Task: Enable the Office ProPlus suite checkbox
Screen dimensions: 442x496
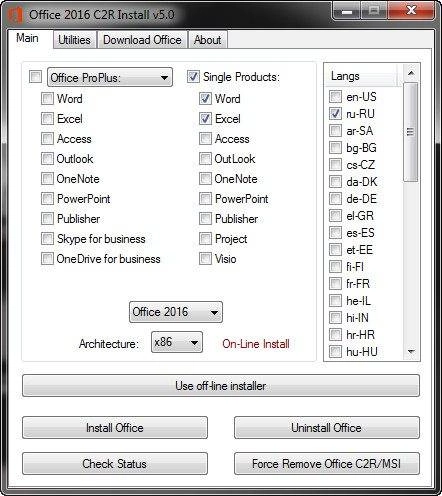Action: (35, 77)
